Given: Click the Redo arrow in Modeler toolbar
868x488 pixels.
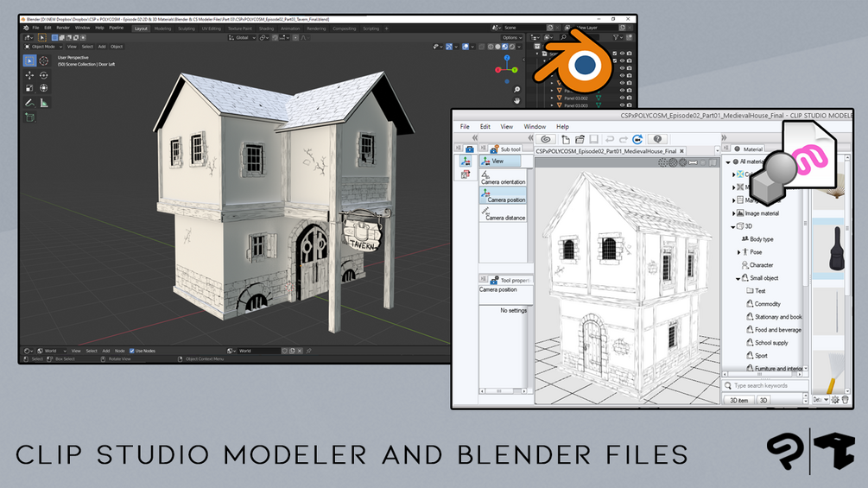Looking at the screenshot, I should coord(624,139).
